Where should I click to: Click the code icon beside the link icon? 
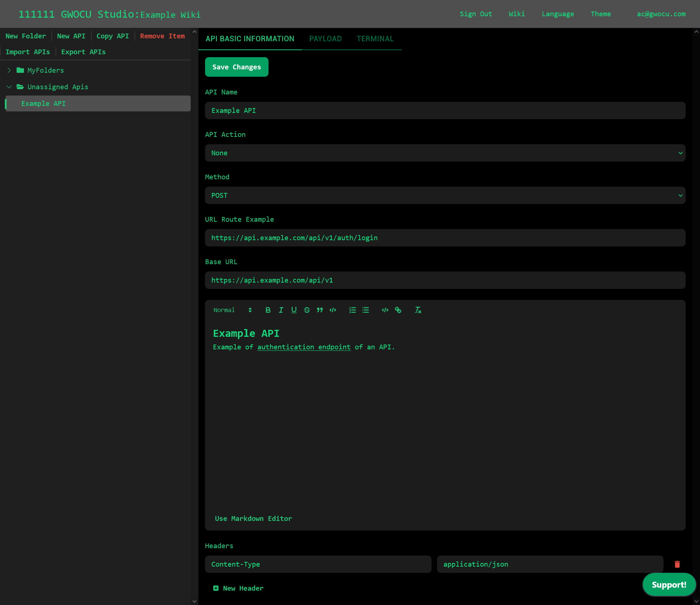(385, 310)
